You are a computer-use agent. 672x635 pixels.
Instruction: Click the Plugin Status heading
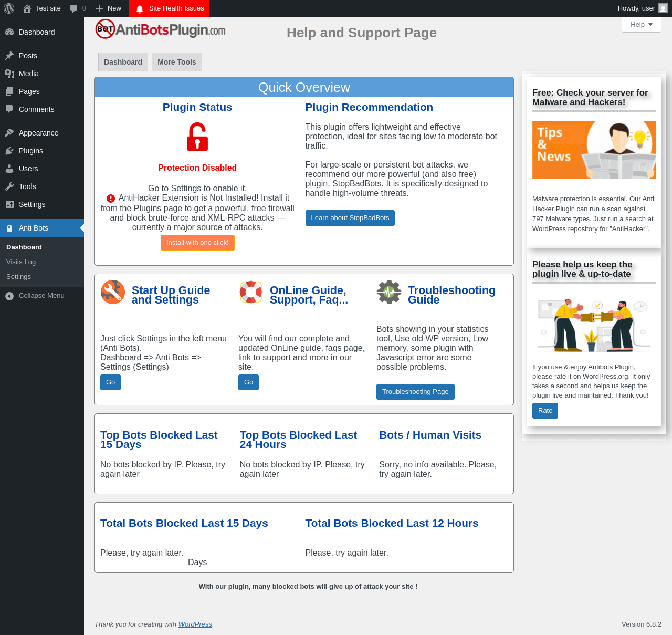[197, 107]
